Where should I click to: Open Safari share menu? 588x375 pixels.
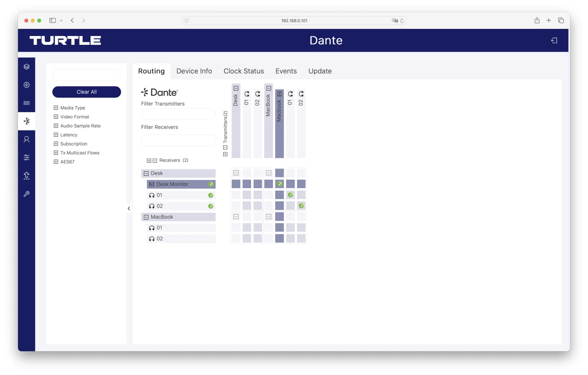pyautogui.click(x=537, y=20)
